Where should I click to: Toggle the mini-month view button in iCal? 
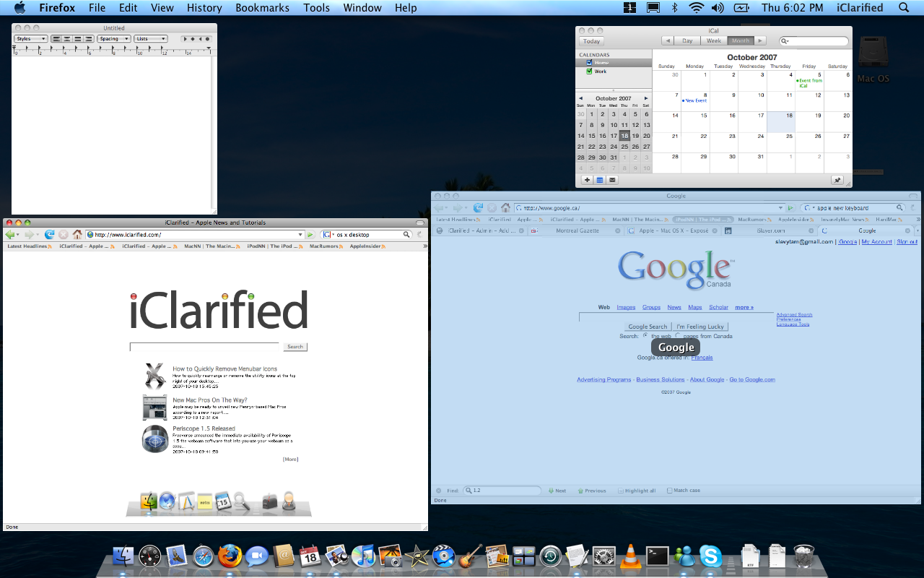[600, 180]
